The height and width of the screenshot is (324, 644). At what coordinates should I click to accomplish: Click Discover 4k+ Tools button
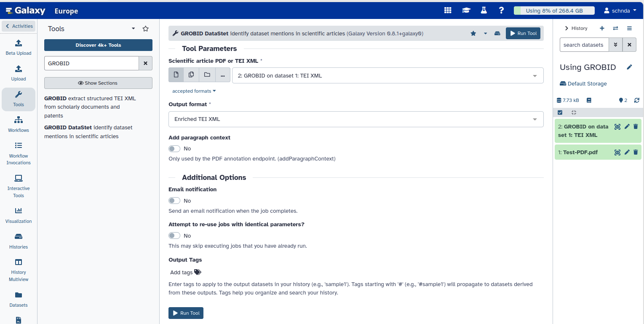click(98, 45)
